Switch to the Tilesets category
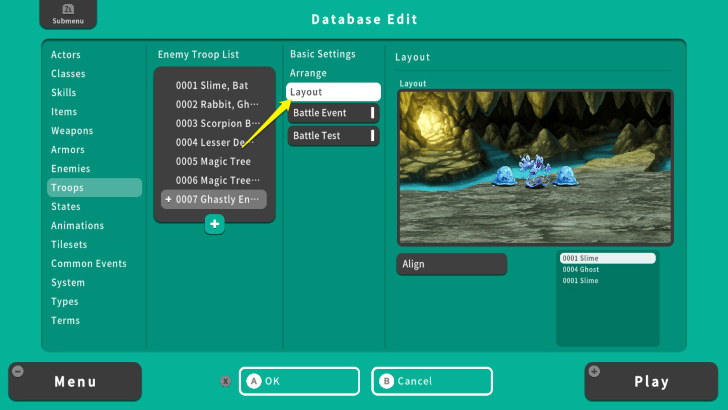Viewport: 728px width, 410px height. (69, 245)
